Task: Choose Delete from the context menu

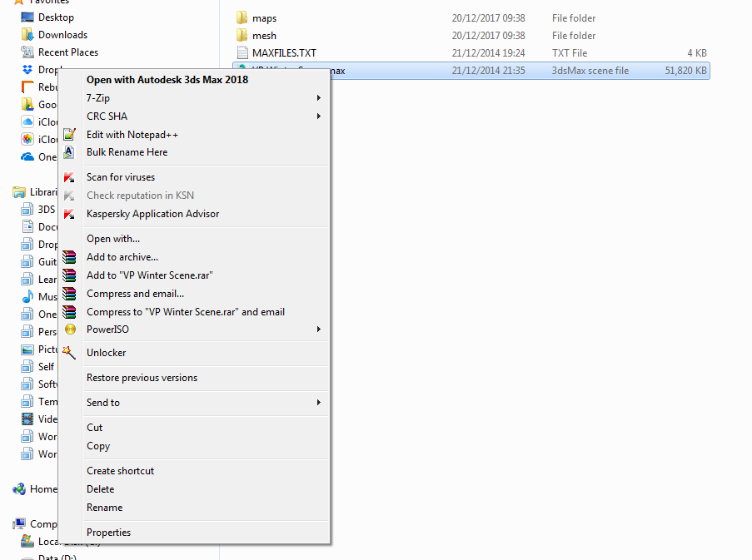Action: [x=100, y=489]
